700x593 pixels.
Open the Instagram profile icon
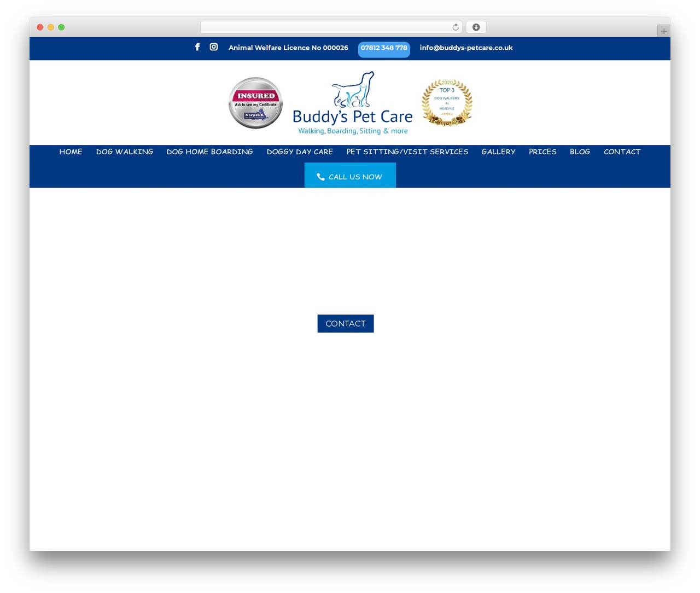214,47
